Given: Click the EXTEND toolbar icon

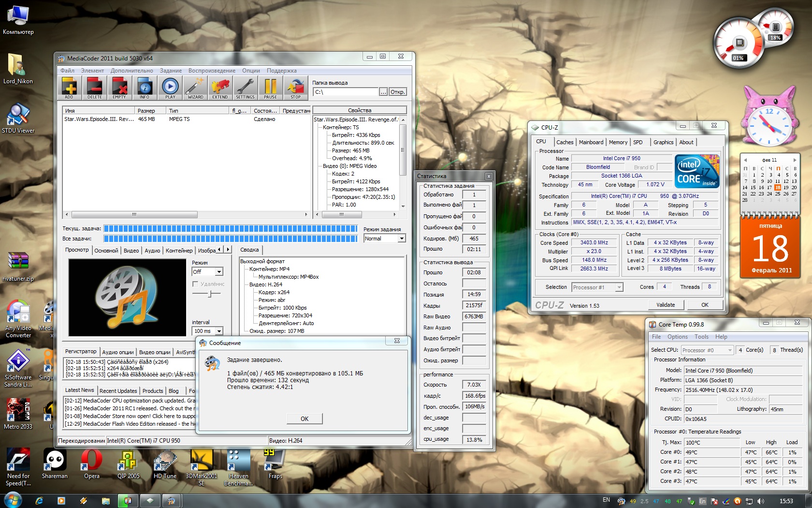Looking at the screenshot, I should tap(220, 89).
